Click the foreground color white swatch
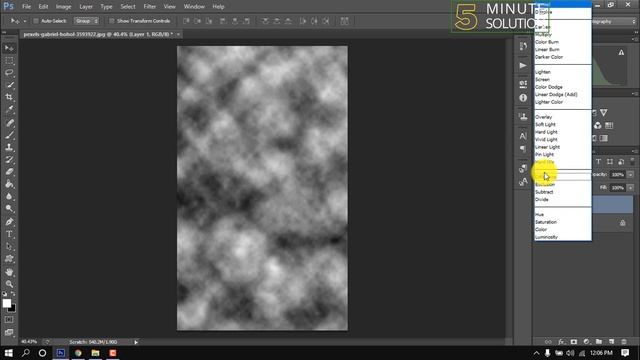Image resolution: width=640 pixels, height=360 pixels. click(x=6, y=303)
